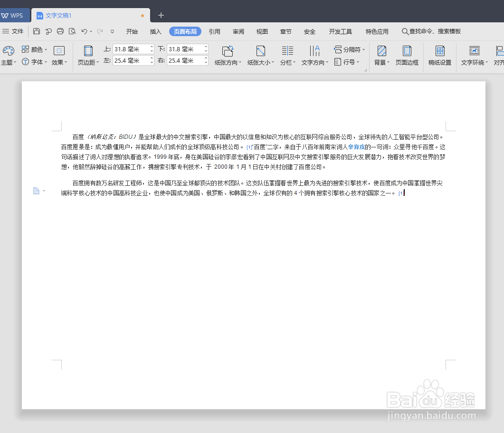Expand the Undo history dropdown arrow
This screenshot has height=433, width=504.
pos(91,31)
